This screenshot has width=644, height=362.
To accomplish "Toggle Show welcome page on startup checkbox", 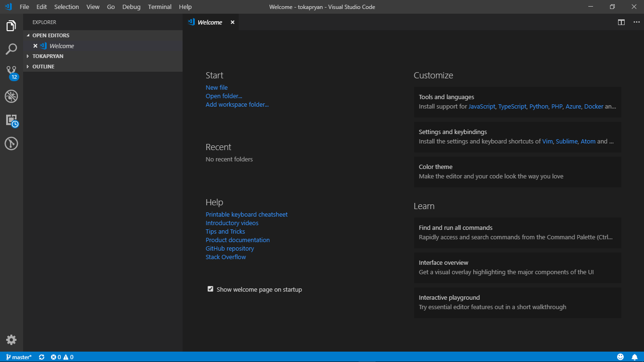I will tap(210, 289).
